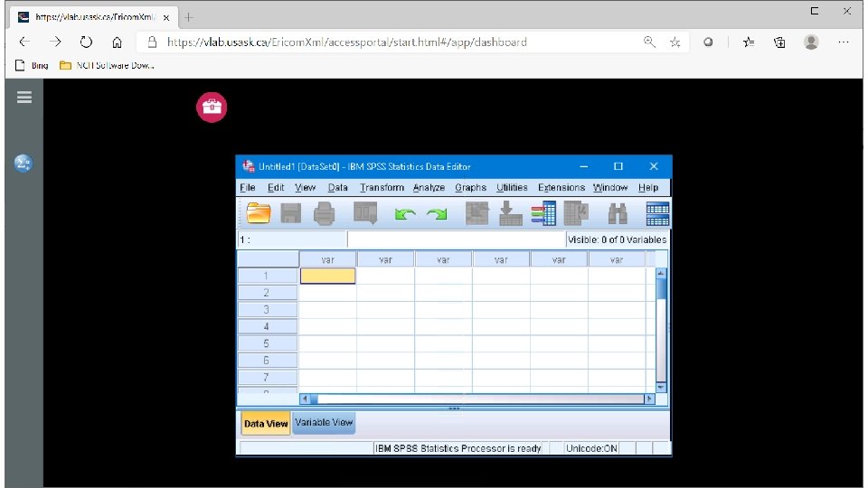The width and height of the screenshot is (868, 488).
Task: Click the browser profile avatar
Action: [x=811, y=42]
